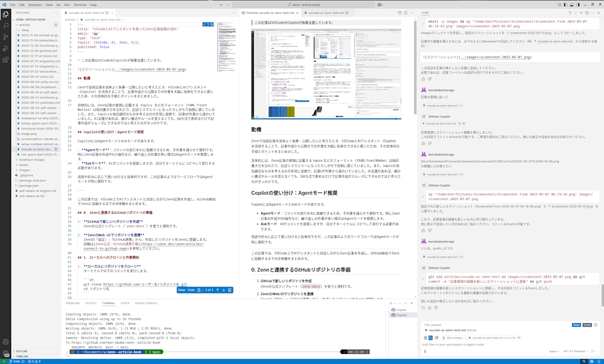The image size is (604, 364).
Task: Give a thumbs-down on the mkdir suggestion
Action: [x=430, y=79]
